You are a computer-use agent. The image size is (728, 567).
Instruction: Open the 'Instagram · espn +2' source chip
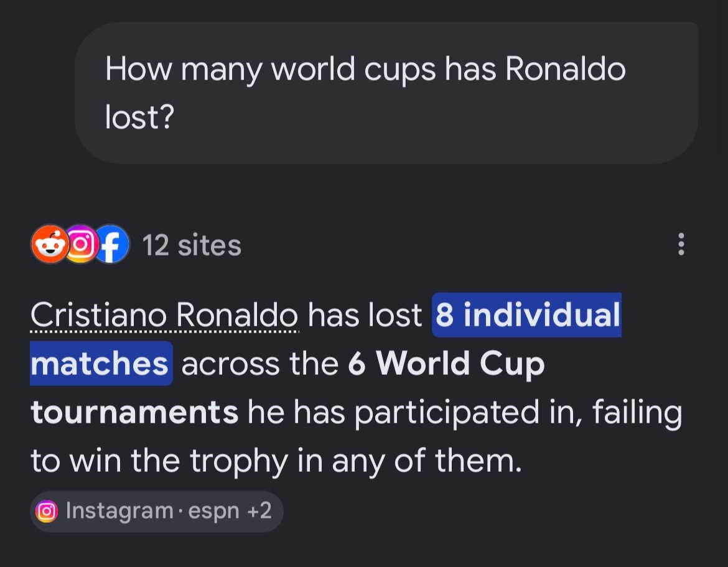156,511
